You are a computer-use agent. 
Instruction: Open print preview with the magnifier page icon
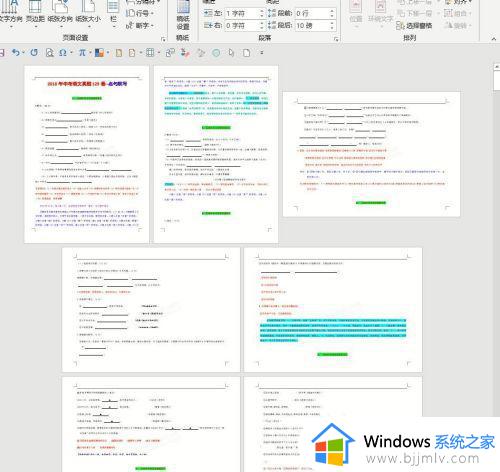click(49, 53)
